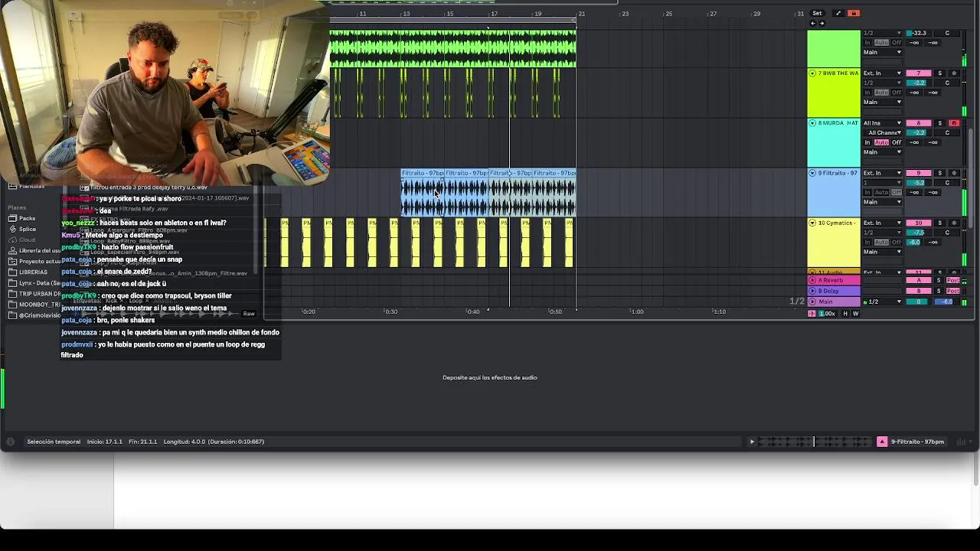Toggle A Reverb return activator
980x551 pixels.
(919, 280)
